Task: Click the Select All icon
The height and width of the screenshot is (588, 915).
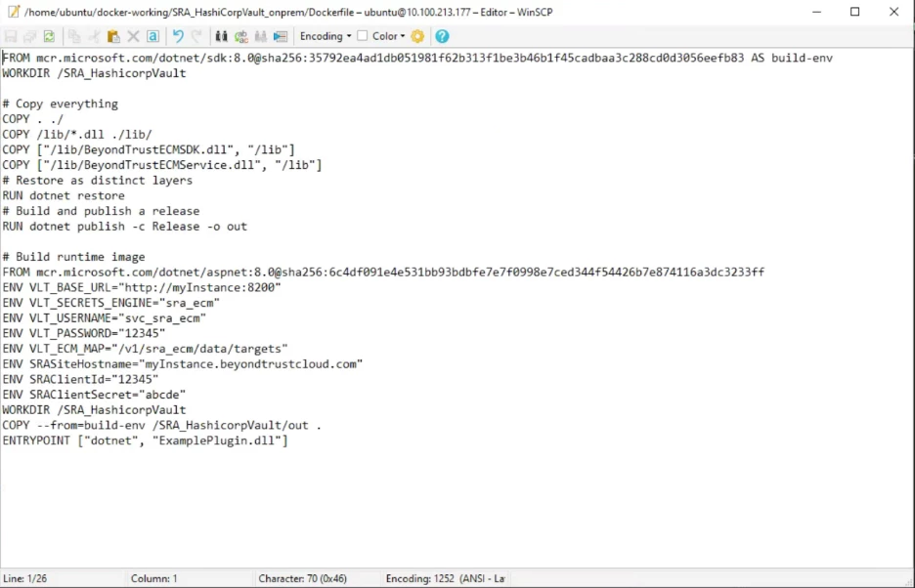Action: pos(152,36)
